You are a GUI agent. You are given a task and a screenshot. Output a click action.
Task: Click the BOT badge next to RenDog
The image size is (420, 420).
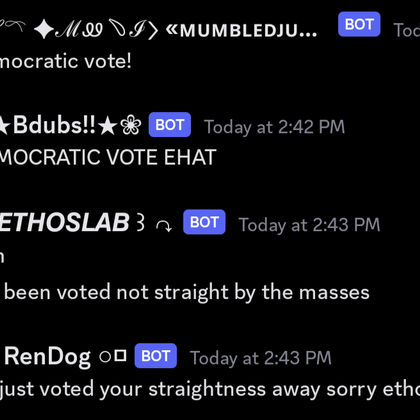pos(156,356)
